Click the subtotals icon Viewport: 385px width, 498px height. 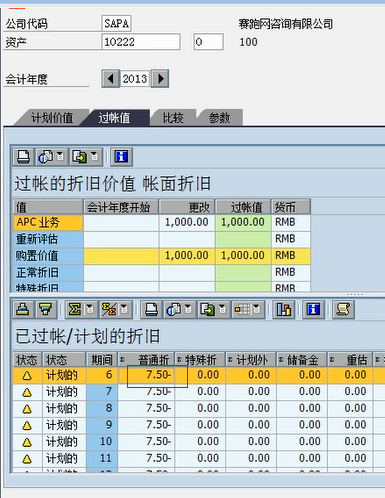109,309
